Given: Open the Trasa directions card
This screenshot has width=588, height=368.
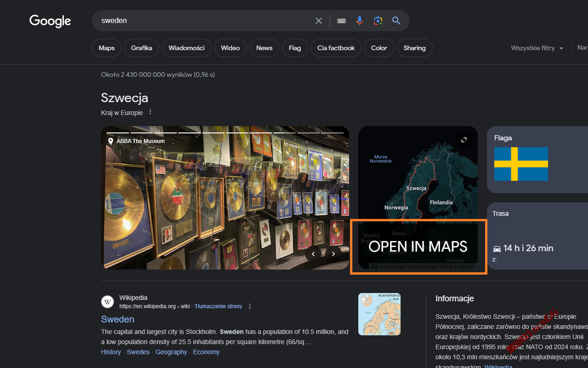Looking at the screenshot, I should point(537,236).
